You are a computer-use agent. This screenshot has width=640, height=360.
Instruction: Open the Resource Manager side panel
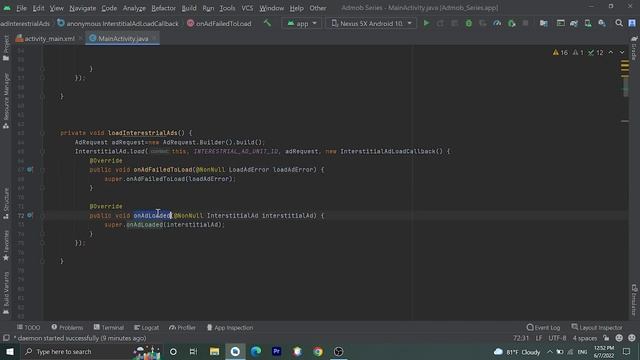(x=6, y=101)
